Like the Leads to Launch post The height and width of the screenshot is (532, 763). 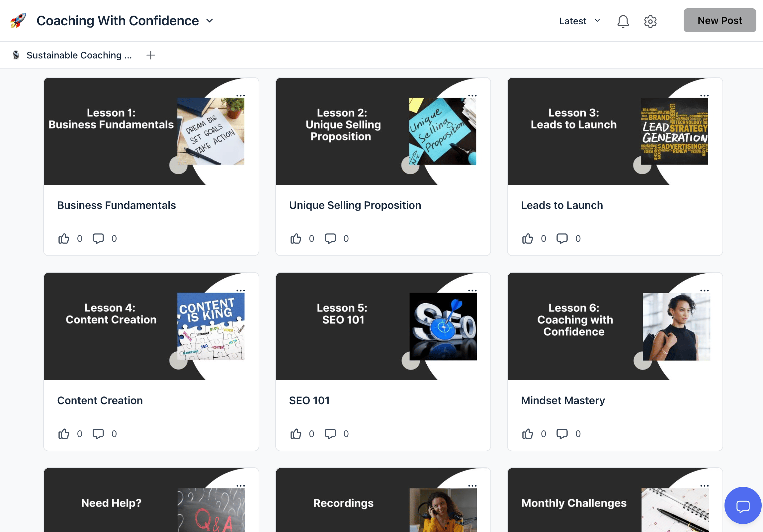[x=527, y=238]
